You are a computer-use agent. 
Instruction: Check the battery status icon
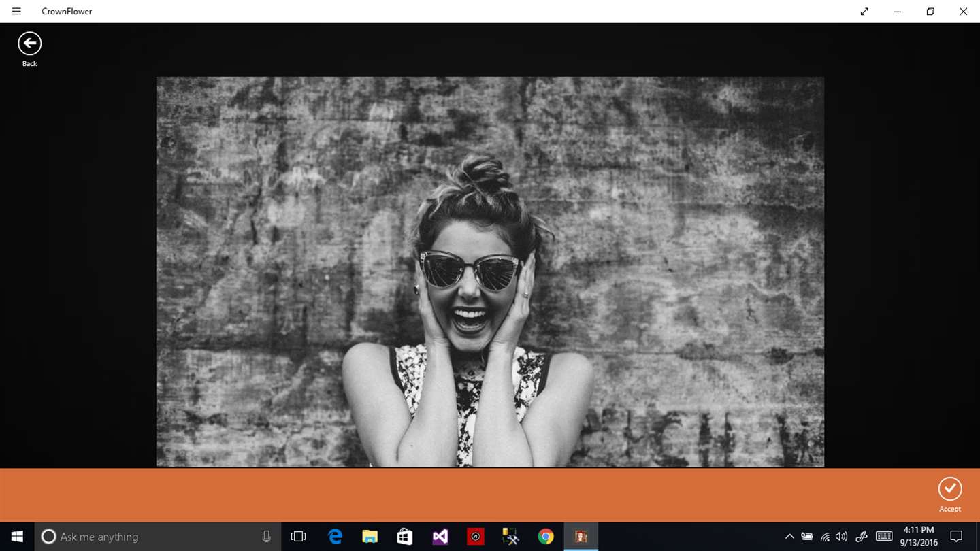pyautogui.click(x=807, y=537)
